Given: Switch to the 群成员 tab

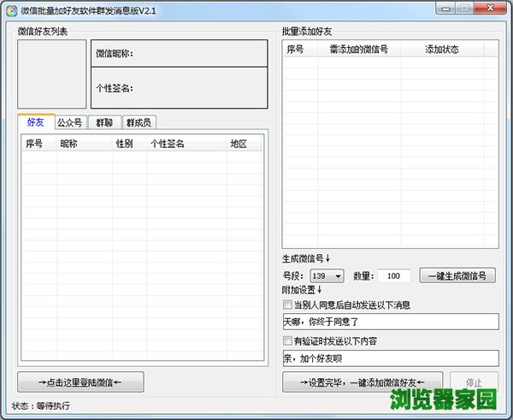Looking at the screenshot, I should [x=139, y=123].
